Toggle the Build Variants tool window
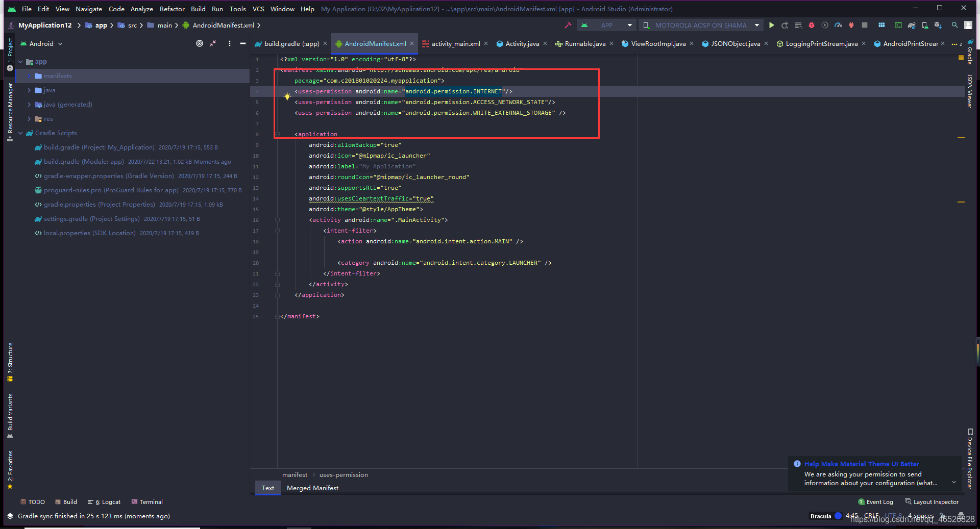Image resolution: width=980 pixels, height=529 pixels. point(10,416)
